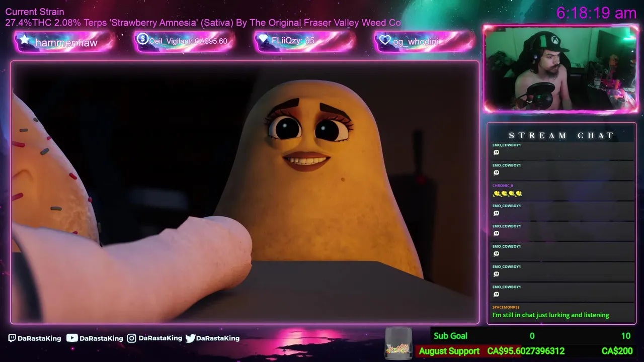
Task: Click the 6:18:19 am clock
Action: [x=597, y=13]
